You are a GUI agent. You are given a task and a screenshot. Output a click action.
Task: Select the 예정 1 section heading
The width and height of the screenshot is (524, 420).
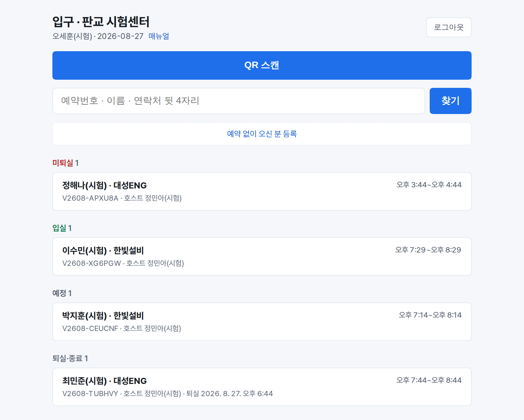[x=62, y=293]
